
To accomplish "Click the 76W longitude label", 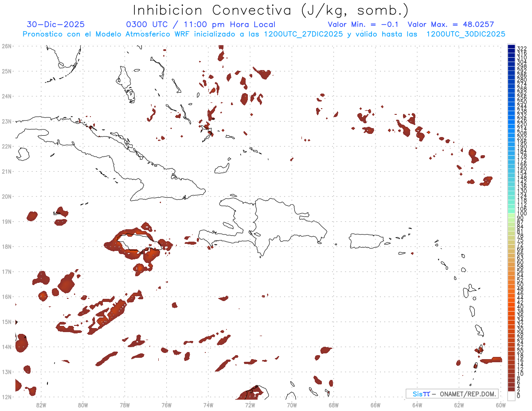I will 167,405.
